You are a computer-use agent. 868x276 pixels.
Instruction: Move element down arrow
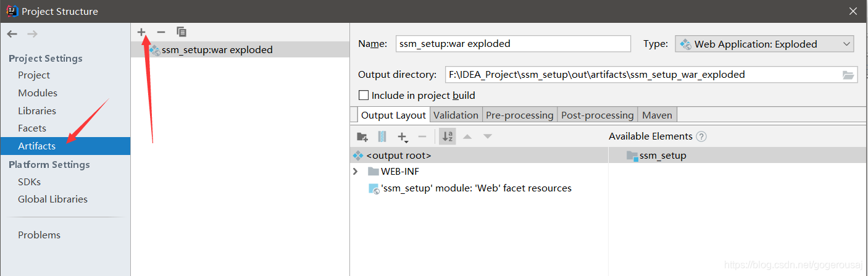[488, 136]
